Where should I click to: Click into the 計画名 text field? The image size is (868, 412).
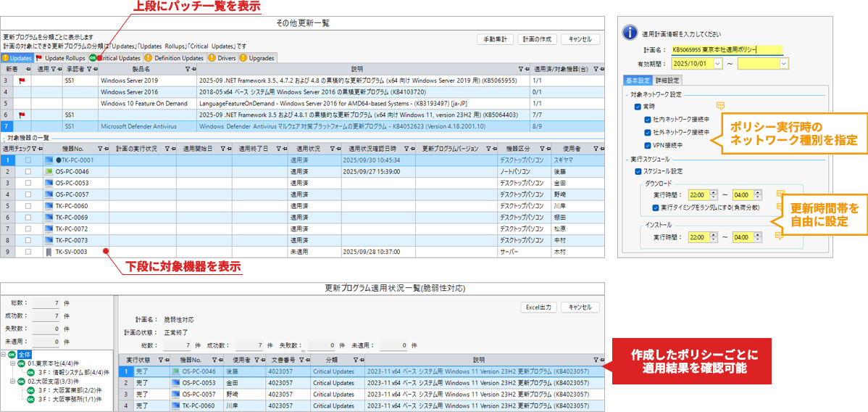click(x=726, y=50)
